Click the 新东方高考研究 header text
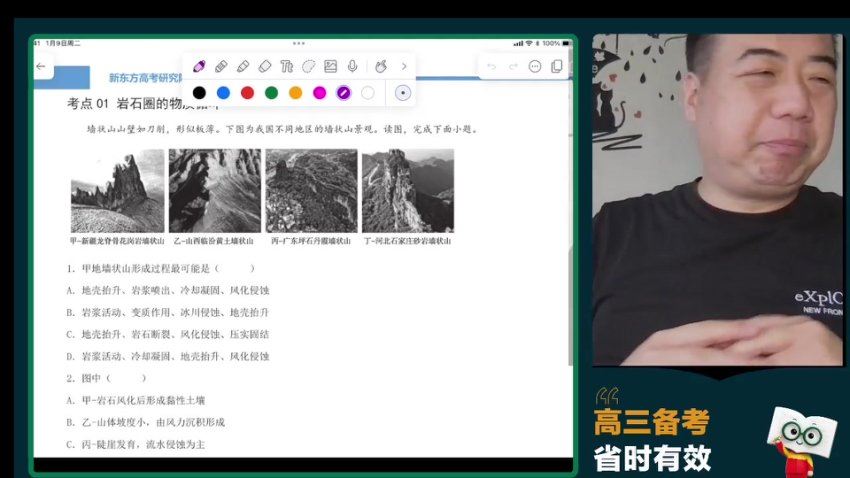This screenshot has width=850, height=478. point(146,78)
